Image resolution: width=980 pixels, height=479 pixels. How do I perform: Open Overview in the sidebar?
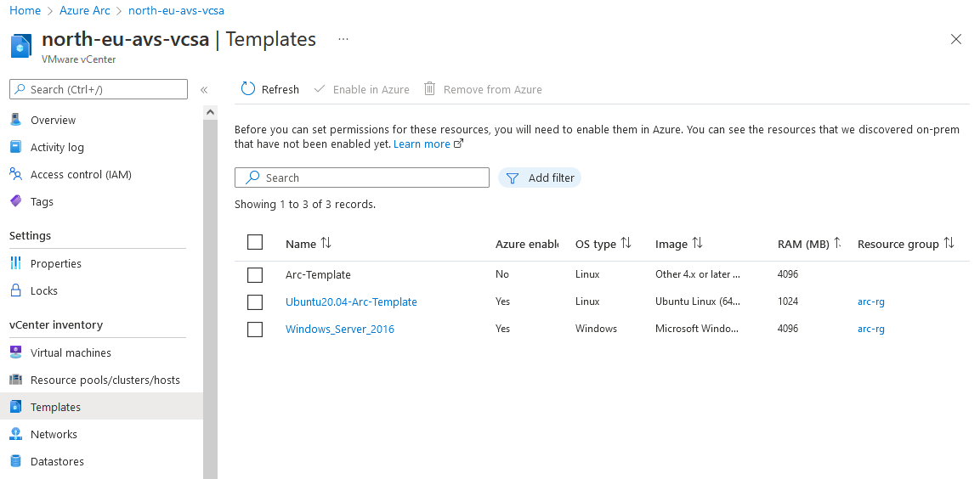[54, 120]
